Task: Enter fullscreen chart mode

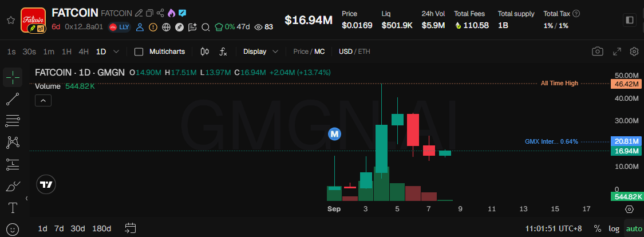Action: click(617, 52)
